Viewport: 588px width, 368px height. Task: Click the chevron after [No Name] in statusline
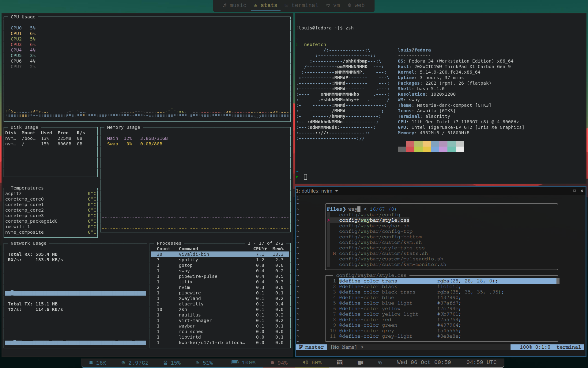(363, 347)
